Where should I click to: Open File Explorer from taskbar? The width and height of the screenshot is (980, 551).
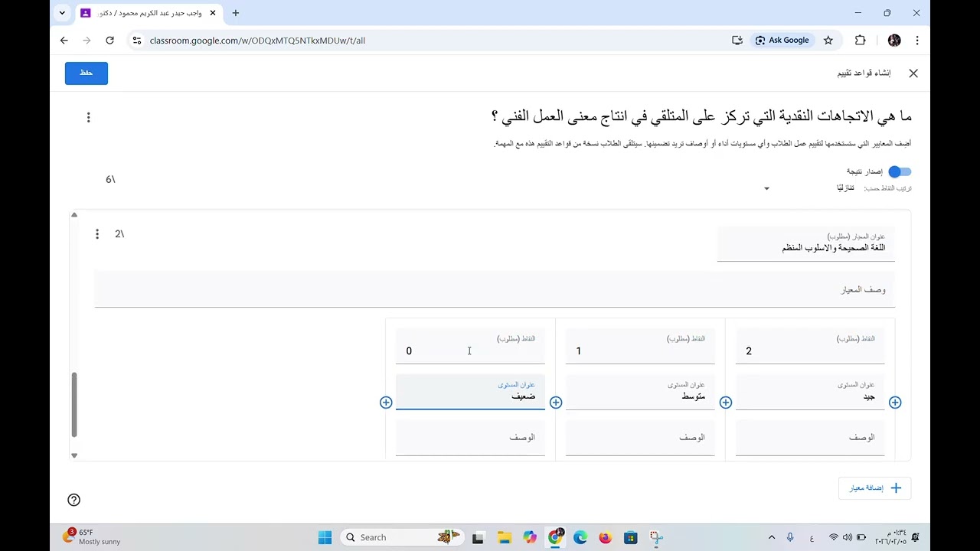click(504, 537)
